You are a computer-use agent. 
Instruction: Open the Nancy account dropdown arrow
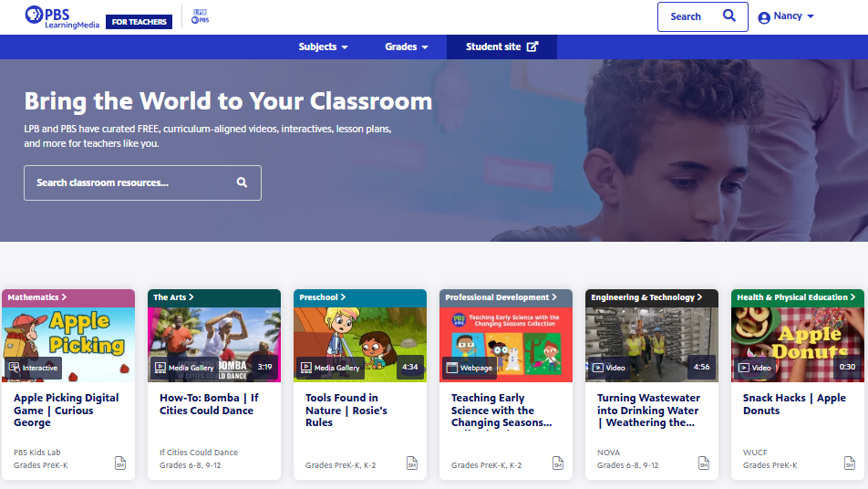(x=811, y=17)
